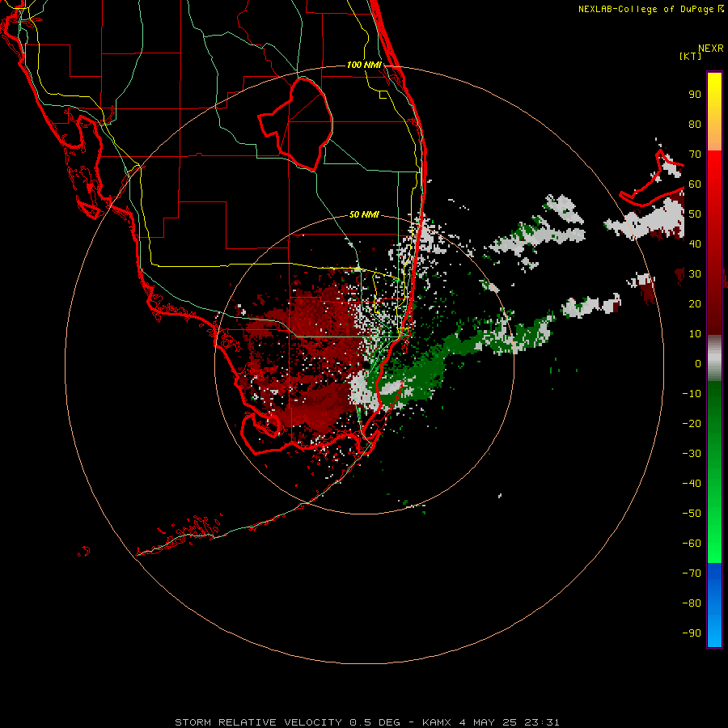Click the -30 value on the velocity scale
This screenshot has width=728, height=728.
point(692,454)
